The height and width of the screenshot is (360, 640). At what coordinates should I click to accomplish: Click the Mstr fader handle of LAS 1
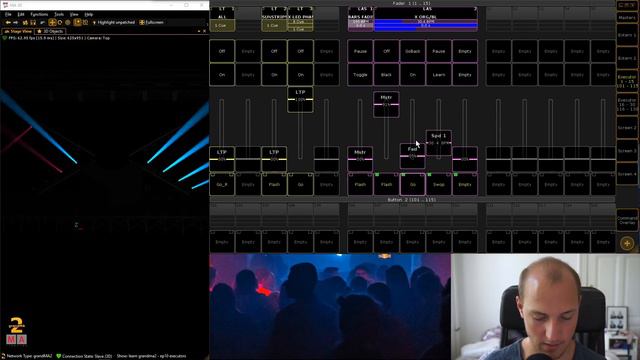[x=360, y=159]
